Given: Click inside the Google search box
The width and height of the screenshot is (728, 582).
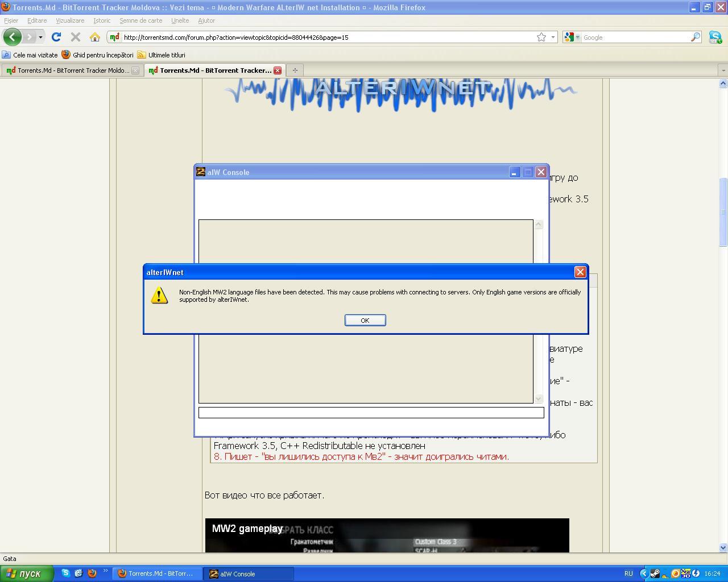Looking at the screenshot, I should click(635, 38).
